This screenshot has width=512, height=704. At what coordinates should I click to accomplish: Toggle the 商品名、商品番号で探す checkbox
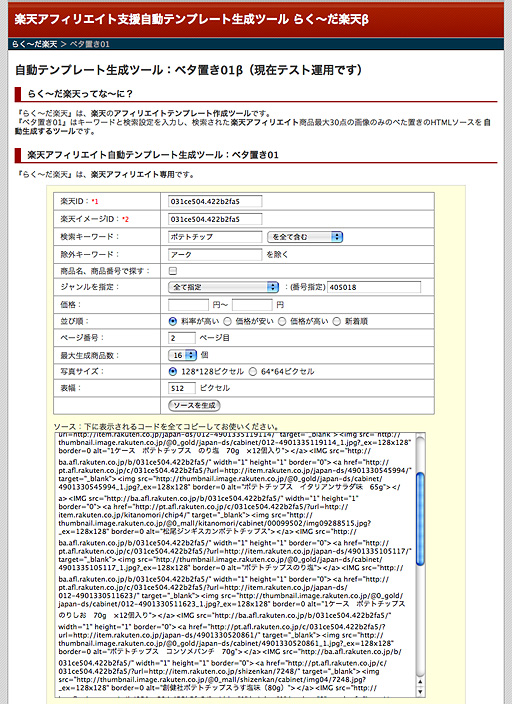(x=172, y=271)
